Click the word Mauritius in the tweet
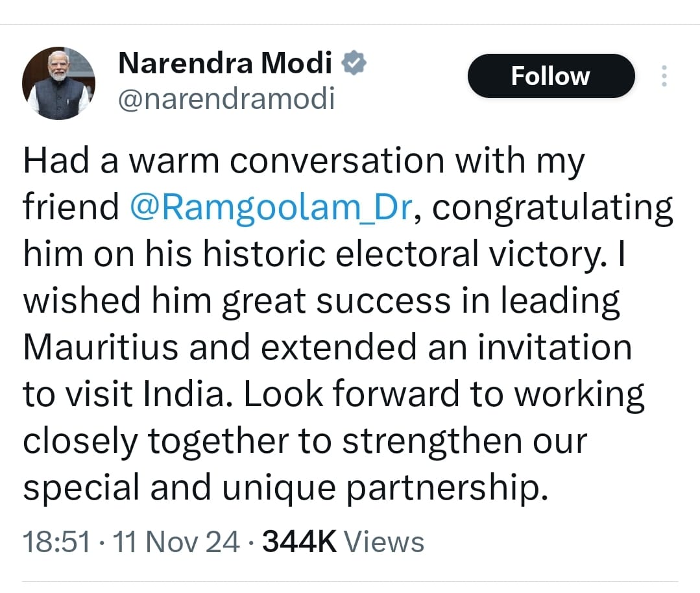Screen dimensions: 700x593 (101, 347)
